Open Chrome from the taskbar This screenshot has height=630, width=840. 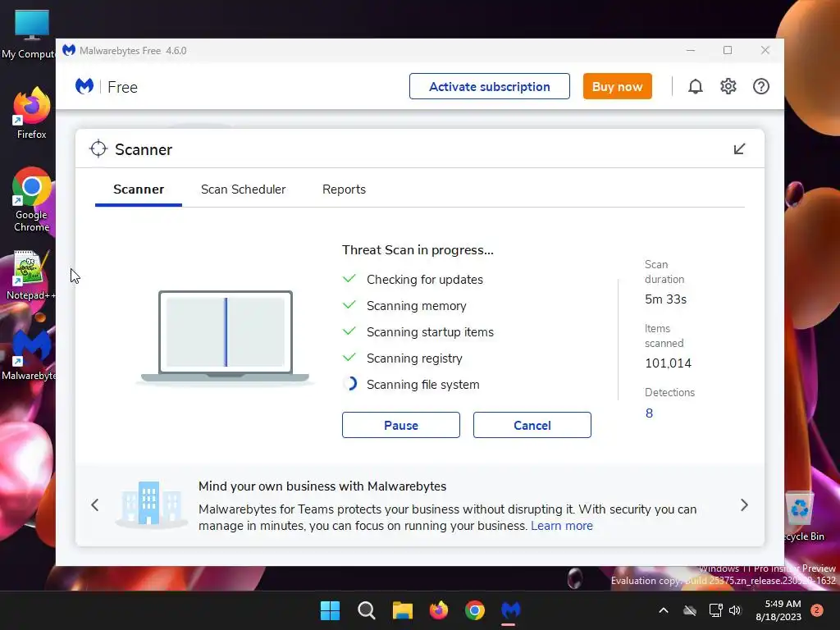point(475,610)
